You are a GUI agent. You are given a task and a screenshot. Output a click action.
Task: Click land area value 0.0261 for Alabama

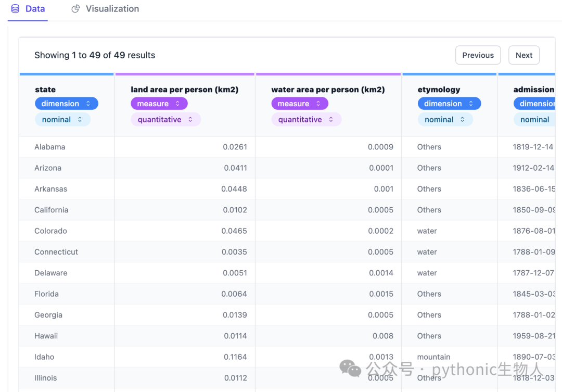click(235, 147)
